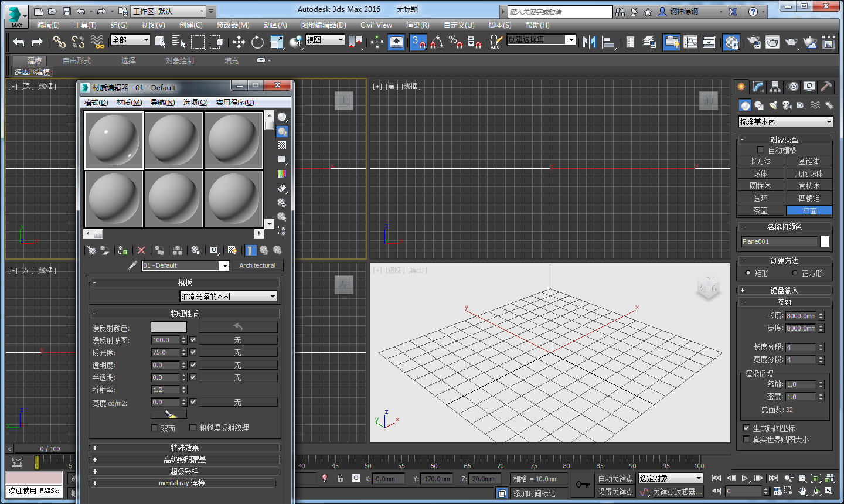Expand the 特殊效果 rollout
This screenshot has height=504, width=844.
click(x=185, y=448)
